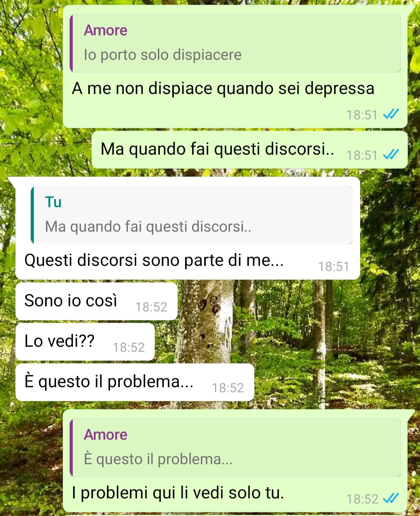Tap the 'Tu' sender name in quote

click(53, 202)
